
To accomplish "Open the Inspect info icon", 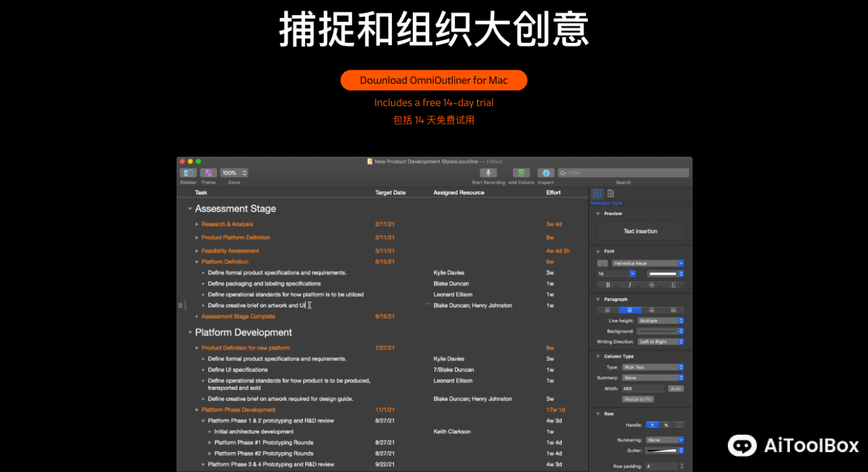I will [546, 173].
